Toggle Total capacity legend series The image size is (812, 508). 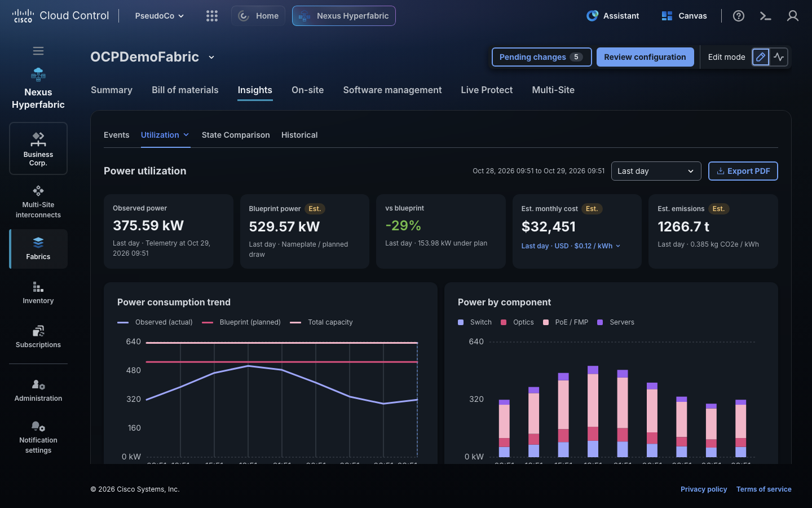[321, 322]
